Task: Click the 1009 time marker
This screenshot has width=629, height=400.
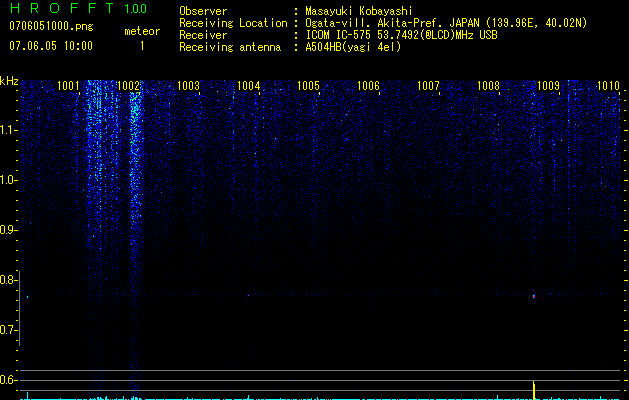Action: point(548,85)
